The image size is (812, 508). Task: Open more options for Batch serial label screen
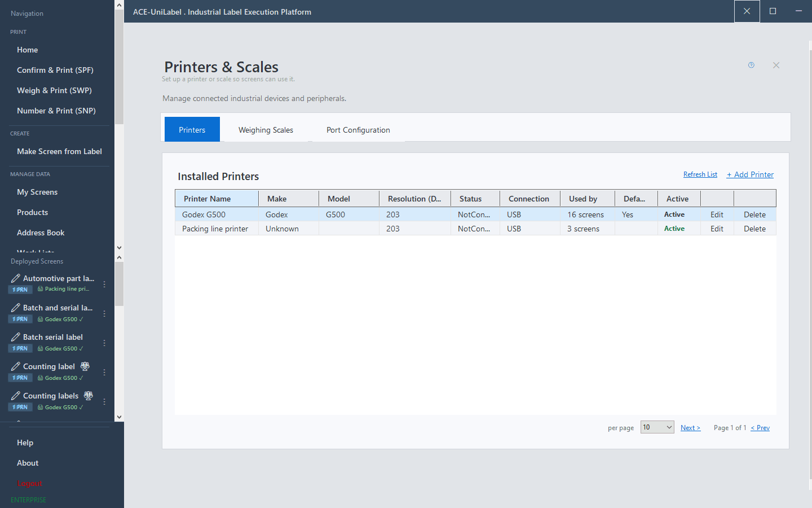104,343
